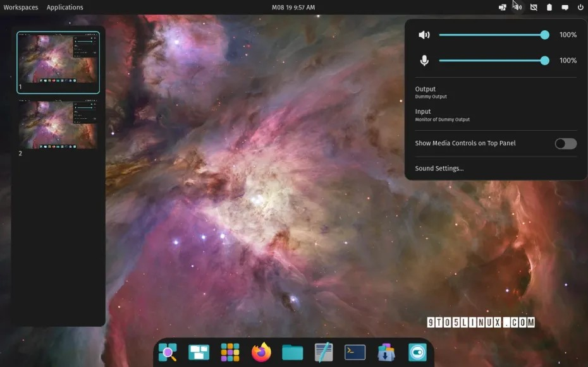Click the search launcher icon in the dock
The image size is (588, 367).
[168, 352]
